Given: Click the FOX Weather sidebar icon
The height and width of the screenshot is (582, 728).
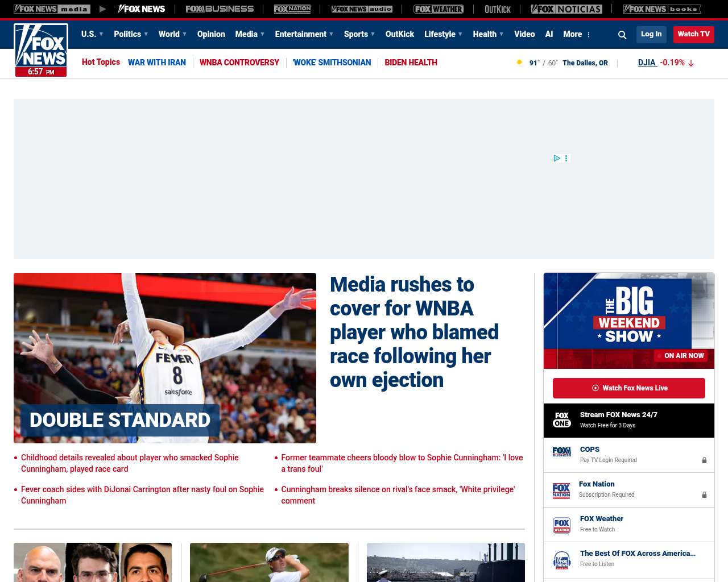Looking at the screenshot, I should coord(562,525).
